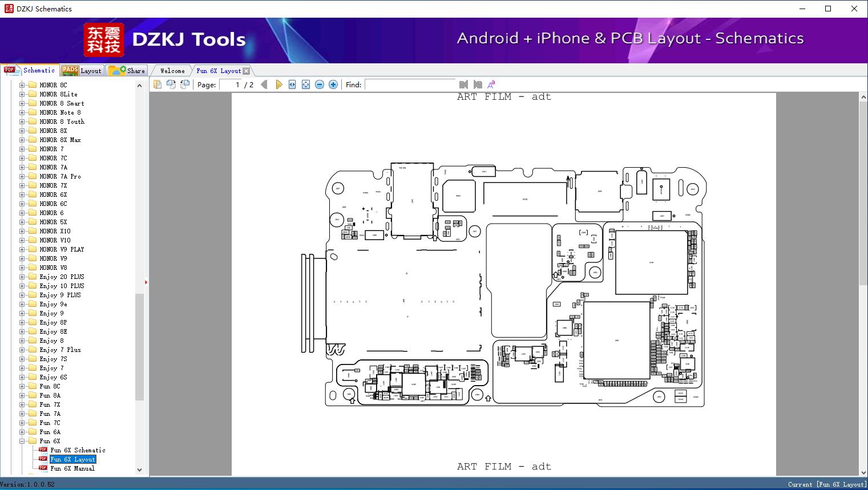Viewport: 868px width, 490px height.
Task: Expand the HONOR 8C folder
Action: [x=22, y=85]
